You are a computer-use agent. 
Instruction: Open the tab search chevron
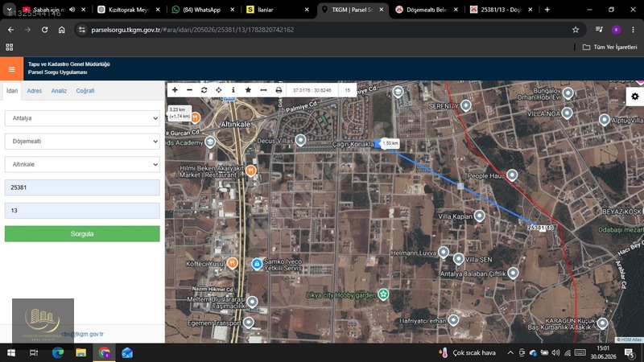point(9,10)
